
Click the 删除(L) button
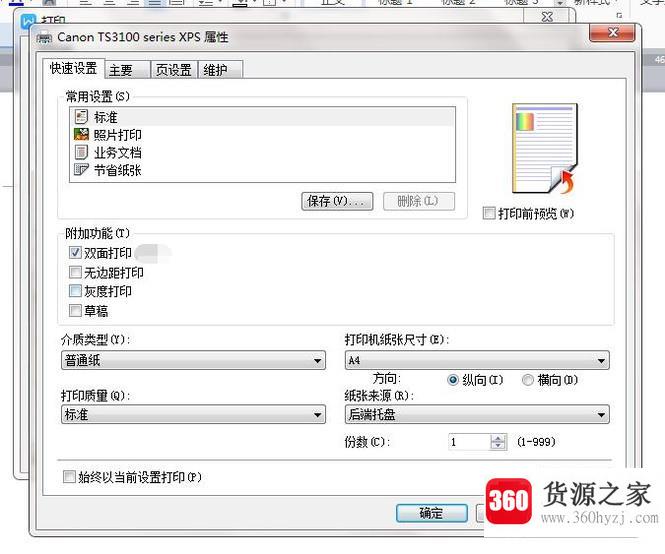[x=419, y=201]
